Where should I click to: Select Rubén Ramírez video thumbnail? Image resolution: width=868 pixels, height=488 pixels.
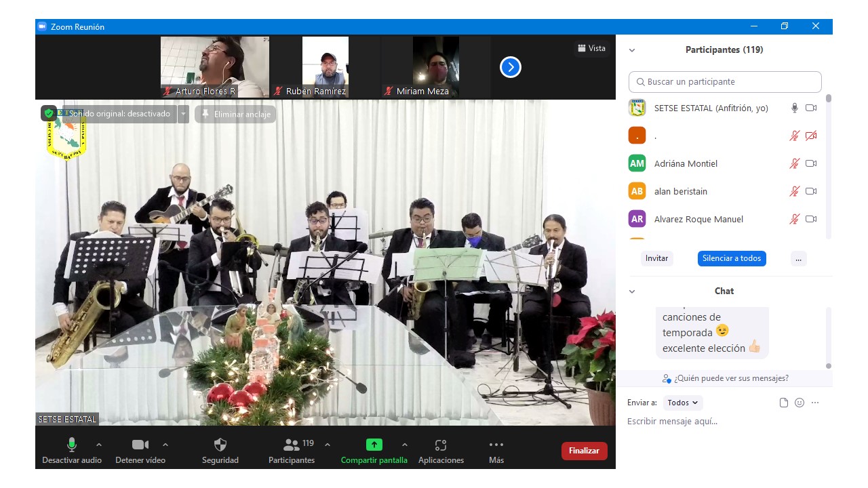(x=325, y=67)
